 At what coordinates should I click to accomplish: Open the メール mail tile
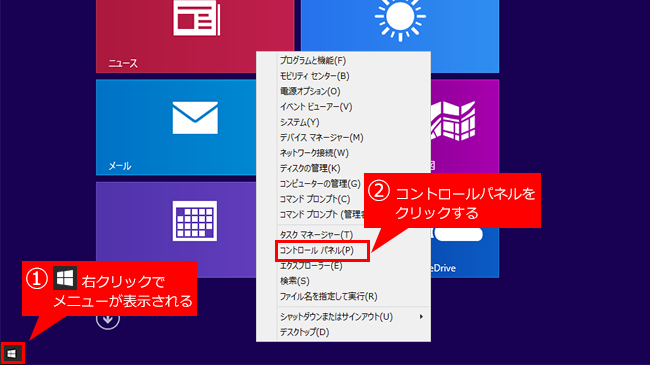coord(176,127)
